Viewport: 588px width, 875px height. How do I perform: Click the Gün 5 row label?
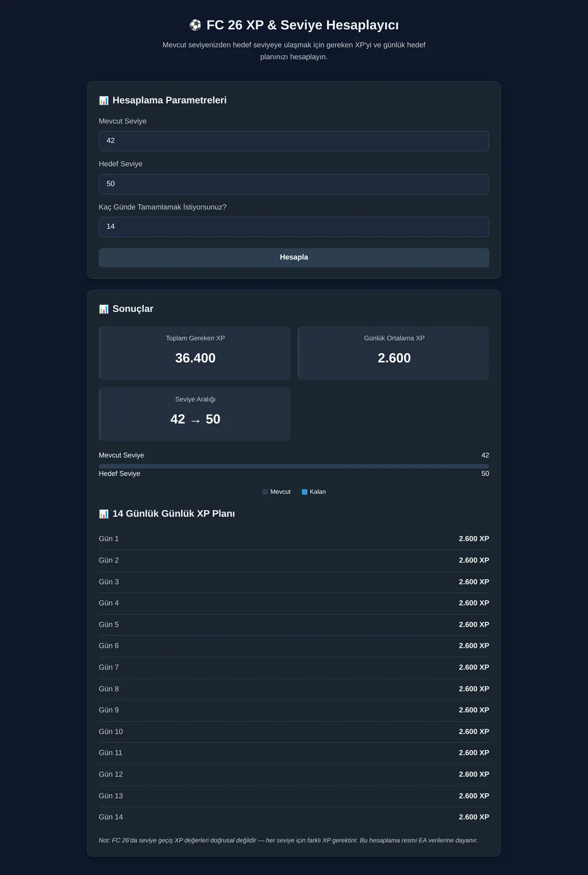click(109, 624)
